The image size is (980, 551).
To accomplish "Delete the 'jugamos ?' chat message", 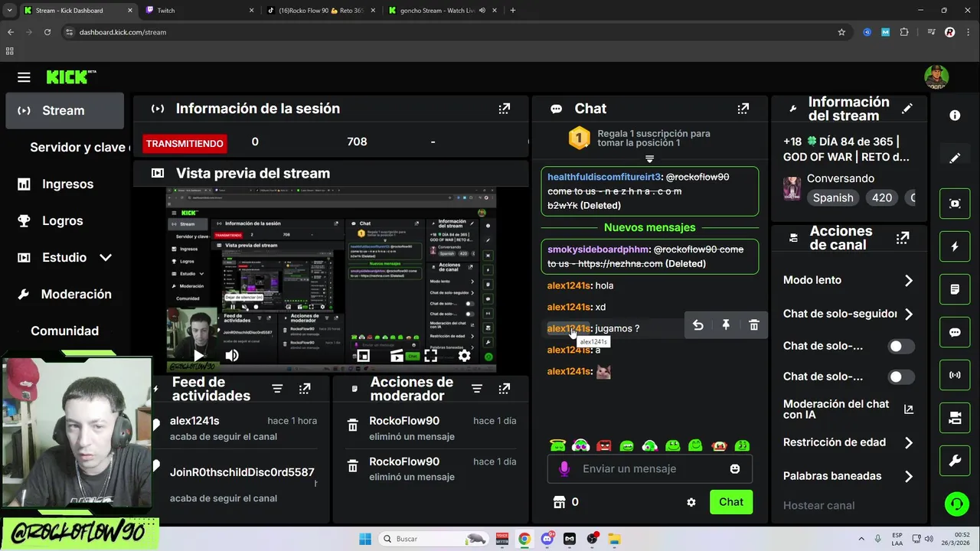I will pos(753,325).
